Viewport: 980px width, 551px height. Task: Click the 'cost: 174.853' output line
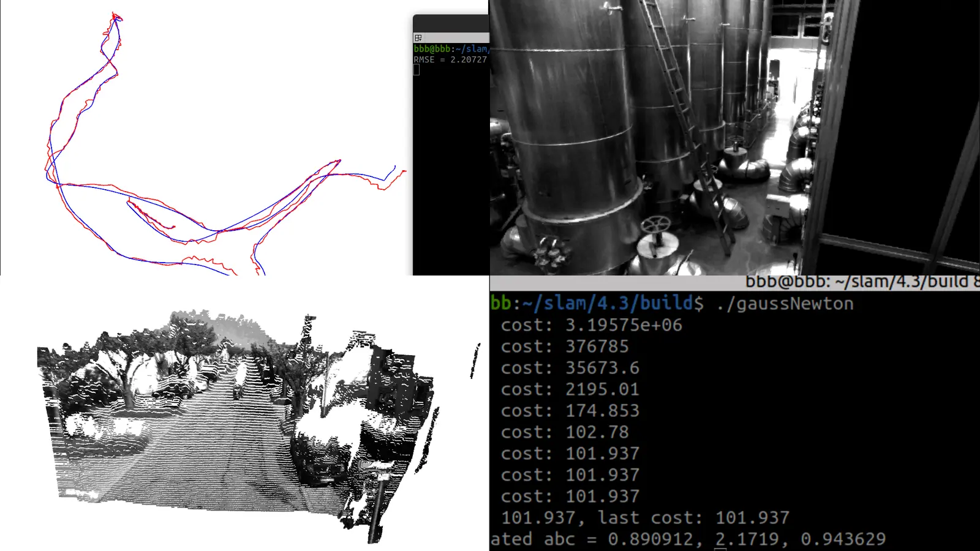(x=570, y=411)
